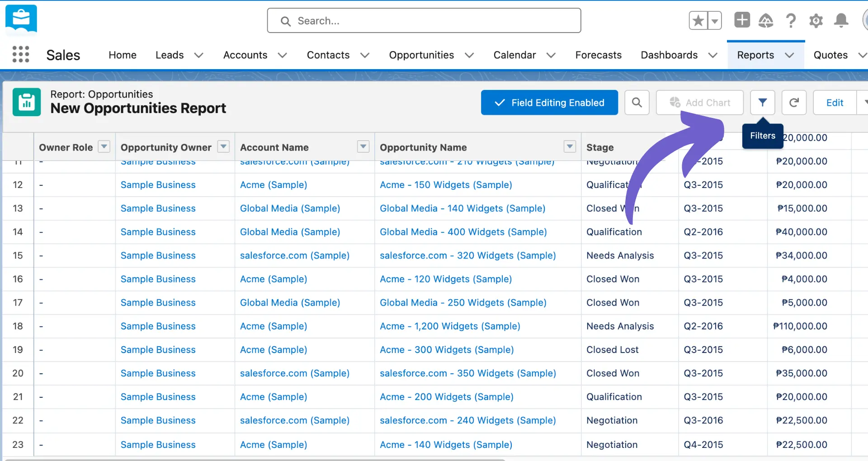Refresh the report with the reload icon
Image resolution: width=868 pixels, height=461 pixels.
point(794,103)
